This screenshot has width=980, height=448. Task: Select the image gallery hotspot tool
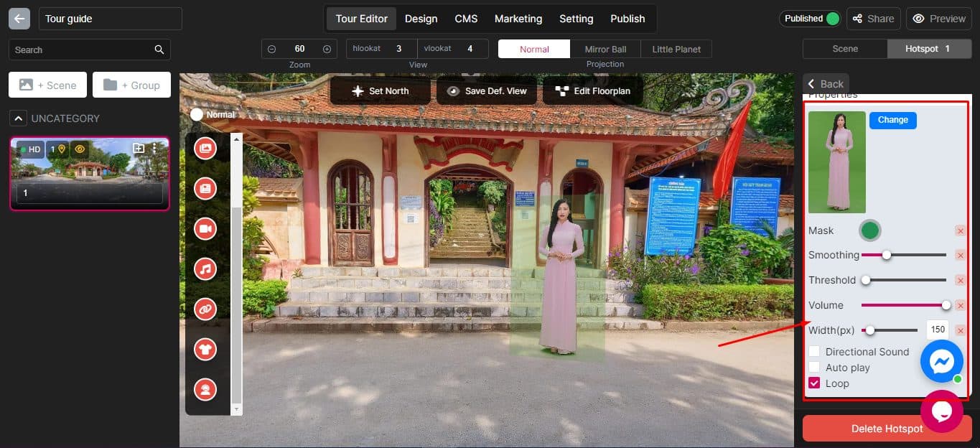click(x=205, y=148)
